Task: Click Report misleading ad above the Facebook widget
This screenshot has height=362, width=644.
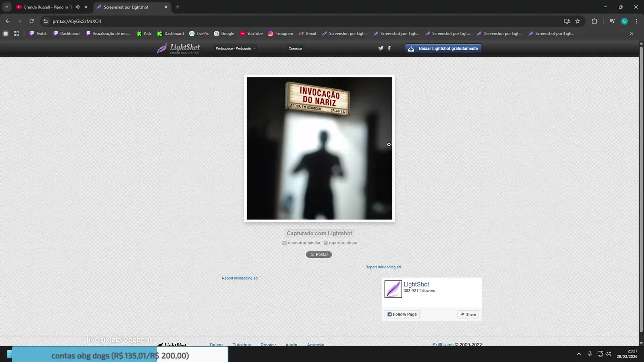Action: click(383, 267)
